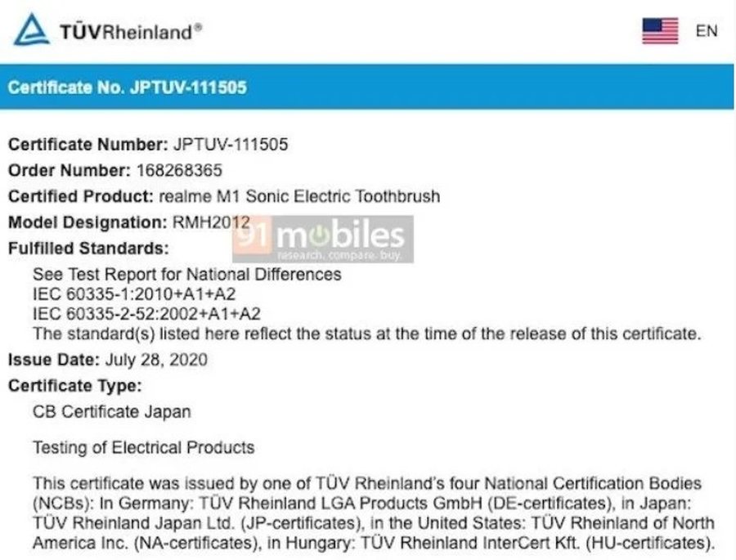The image size is (736, 560).
Task: Click the CB Certificate Japan text
Action: 111,411
